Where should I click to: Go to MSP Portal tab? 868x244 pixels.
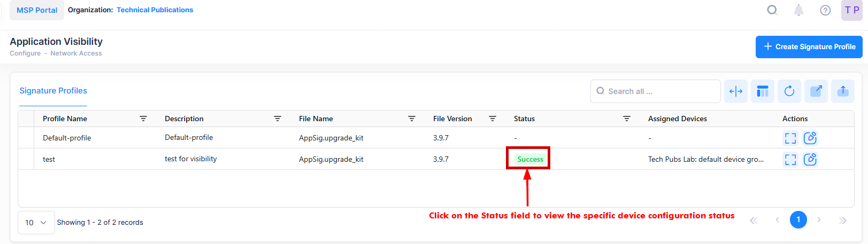[x=37, y=10]
